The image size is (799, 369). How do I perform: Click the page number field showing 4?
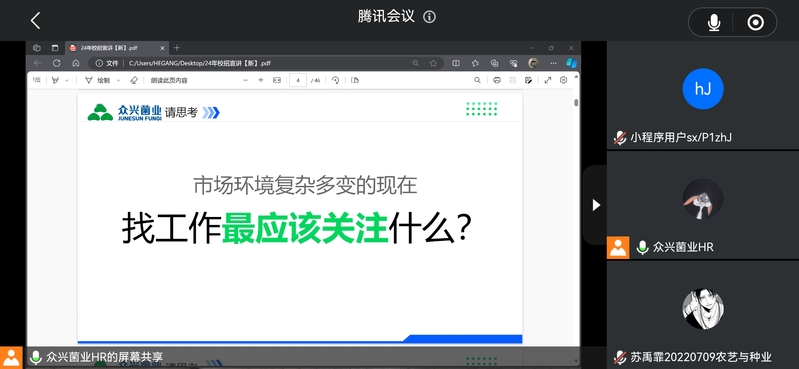tap(298, 80)
